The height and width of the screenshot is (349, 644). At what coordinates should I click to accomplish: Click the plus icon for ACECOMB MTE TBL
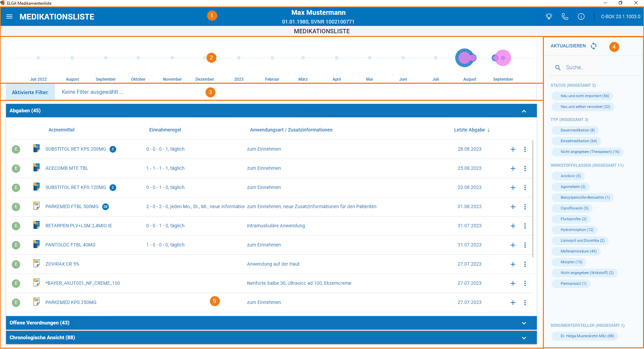[x=513, y=168]
